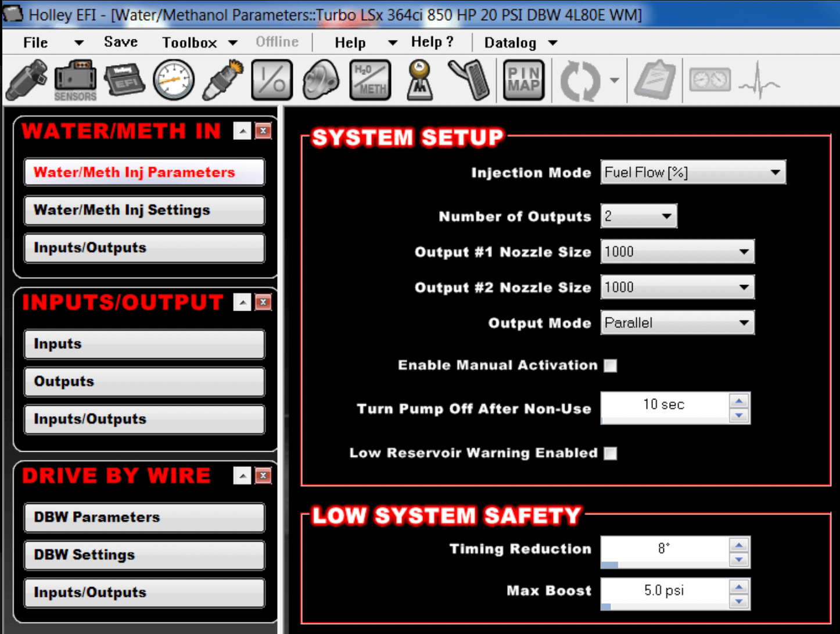The width and height of the screenshot is (840, 634).
Task: Click the gas pedal drive-by-wire icon
Action: click(469, 80)
